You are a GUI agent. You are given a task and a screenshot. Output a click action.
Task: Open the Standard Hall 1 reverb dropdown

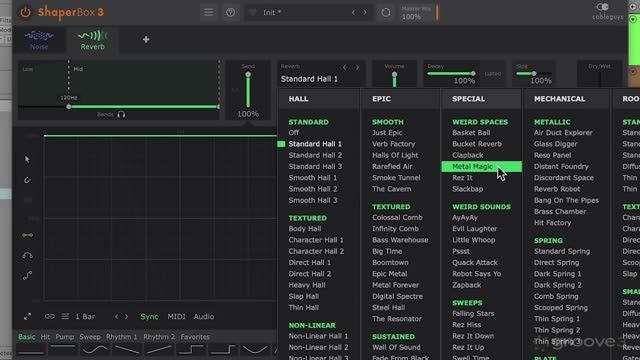click(x=309, y=79)
